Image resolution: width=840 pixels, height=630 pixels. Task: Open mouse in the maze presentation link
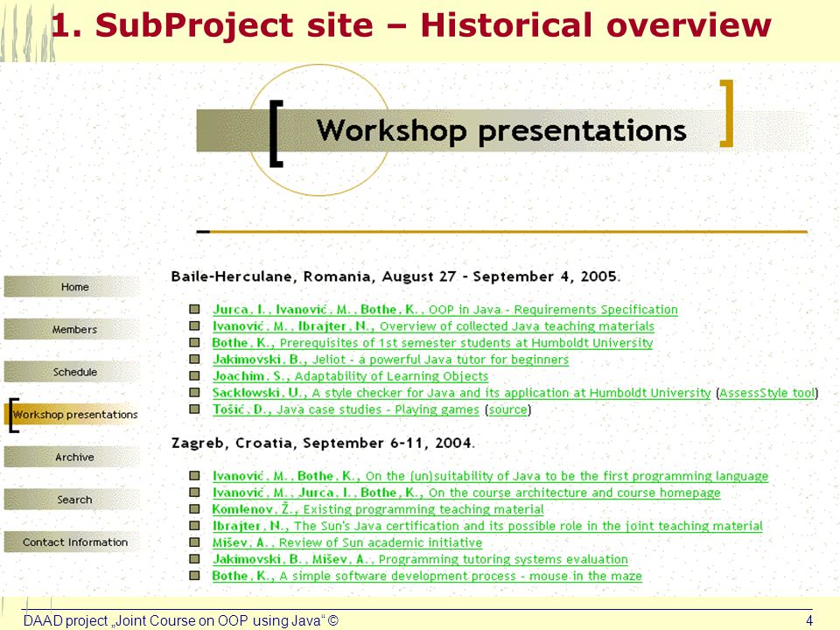427,576
